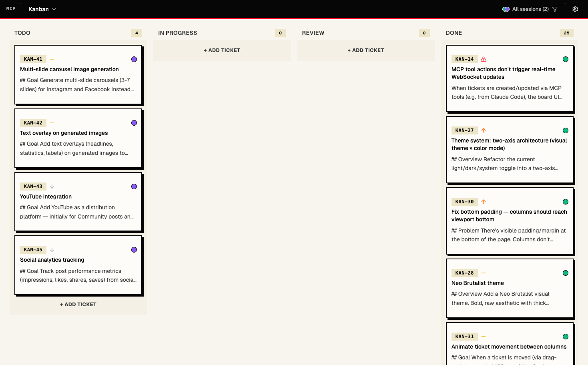Viewport: 588px width, 365px height.
Task: Click the sessions filter funnel icon
Action: 555,9
